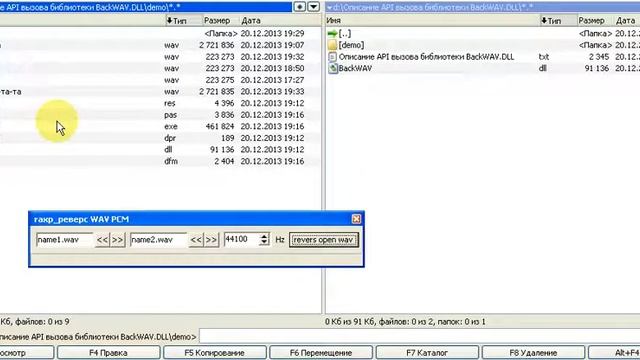Viewport: 640px width, 360px height.
Task: Select the dfm file row with size 2 404
Action: point(160,161)
